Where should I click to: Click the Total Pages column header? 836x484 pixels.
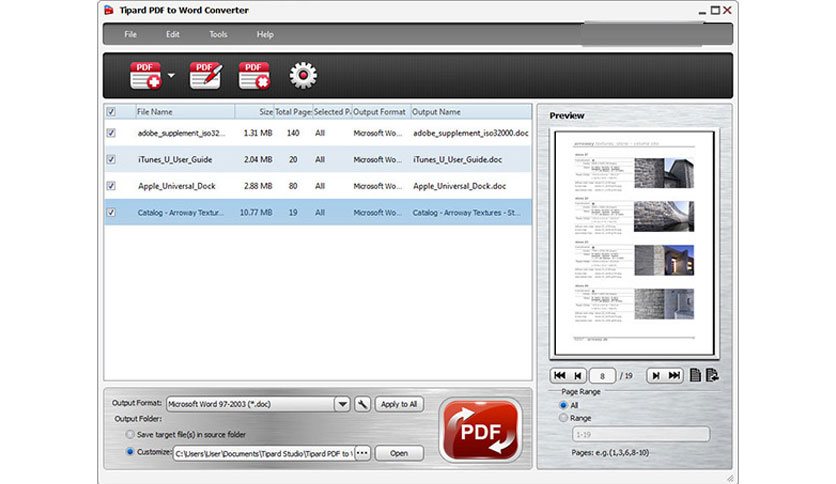[x=293, y=112]
